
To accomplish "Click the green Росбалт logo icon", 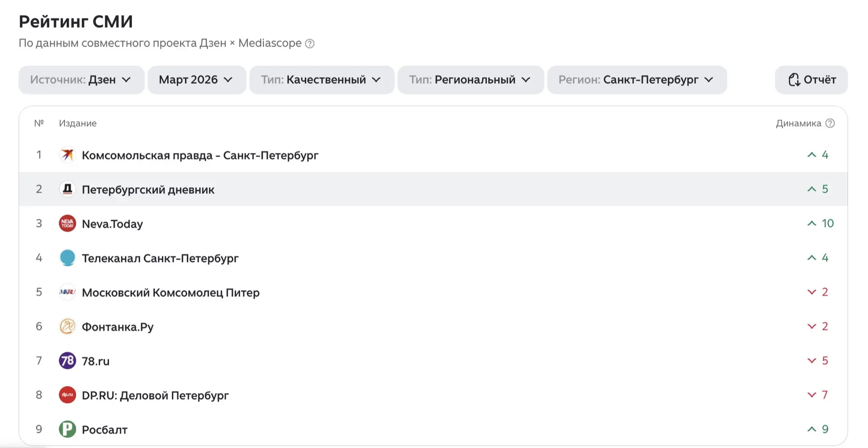I will coord(67,429).
